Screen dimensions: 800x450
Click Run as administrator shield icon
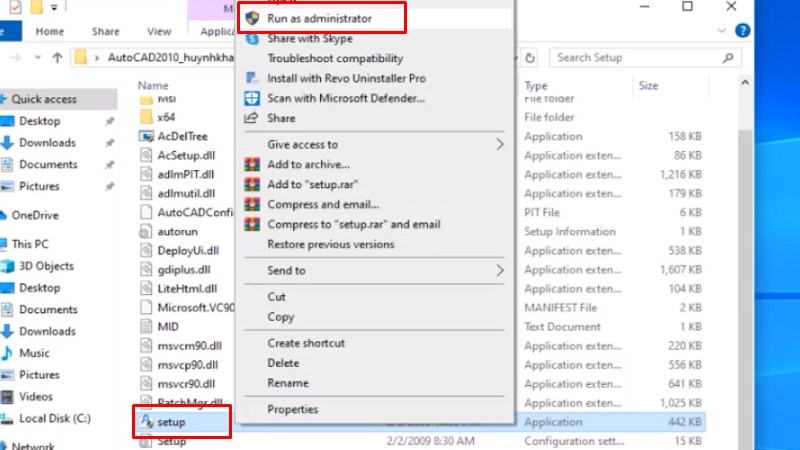tap(251, 18)
